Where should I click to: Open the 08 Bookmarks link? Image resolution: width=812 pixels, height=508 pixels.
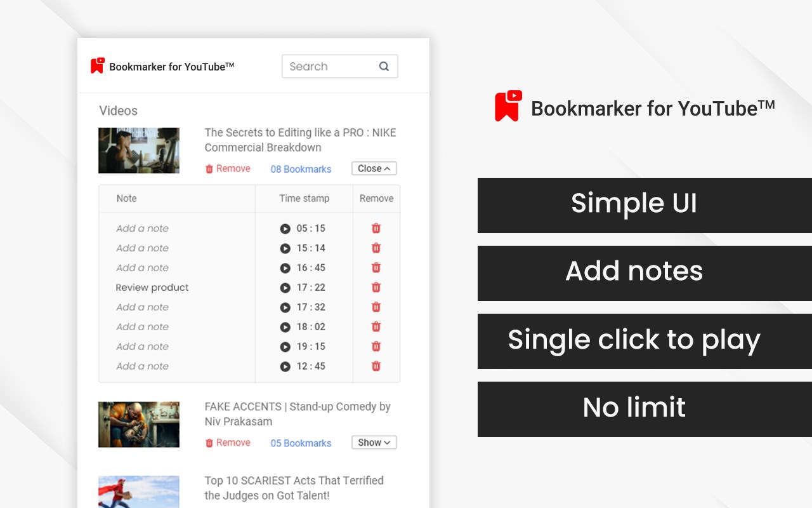301,169
